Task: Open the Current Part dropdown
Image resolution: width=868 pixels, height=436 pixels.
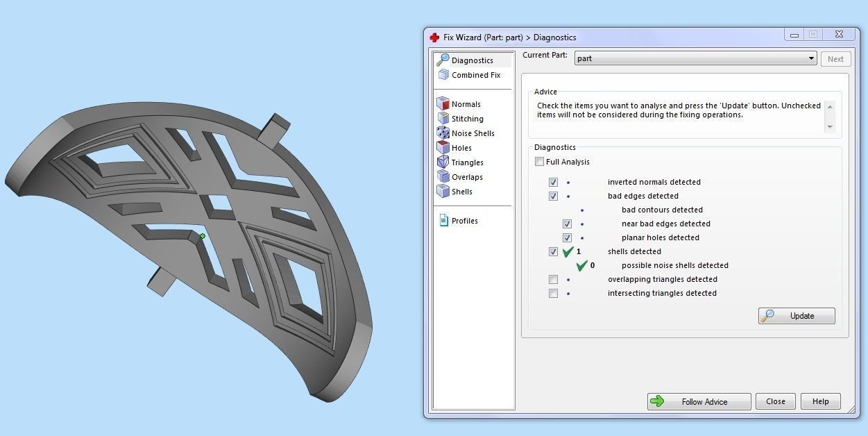Action: 696,58
